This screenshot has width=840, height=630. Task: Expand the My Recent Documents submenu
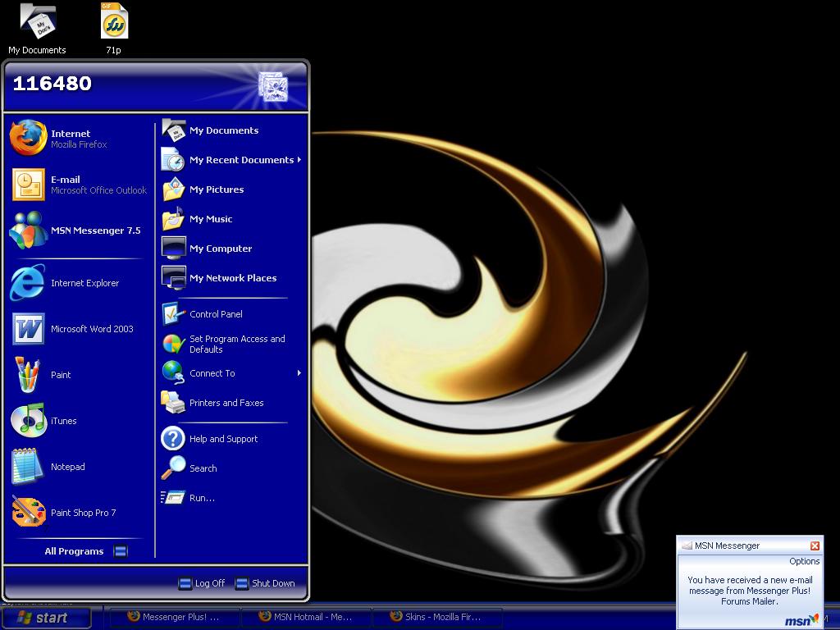click(x=234, y=160)
